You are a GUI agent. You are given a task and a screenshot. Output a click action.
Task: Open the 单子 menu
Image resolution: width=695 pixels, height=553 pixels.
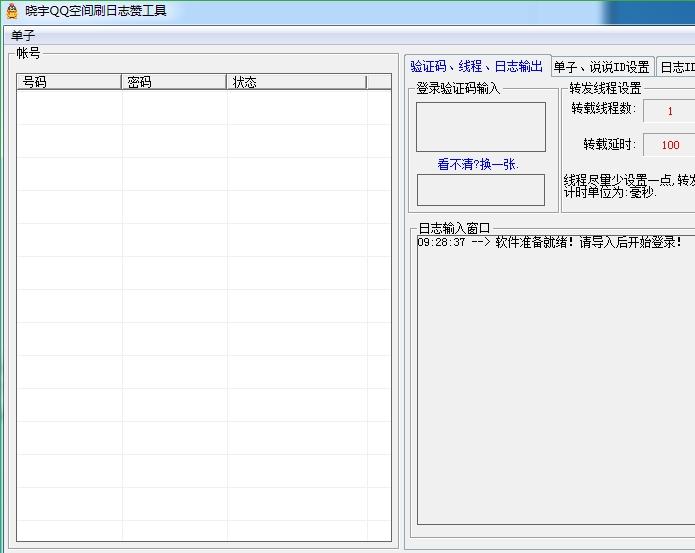click(23, 35)
